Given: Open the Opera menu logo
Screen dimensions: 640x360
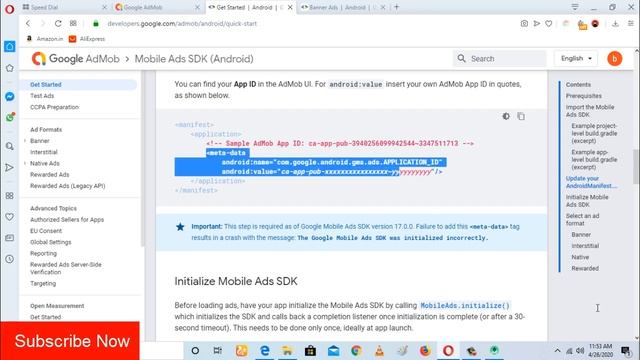Looking at the screenshot, I should [9, 9].
